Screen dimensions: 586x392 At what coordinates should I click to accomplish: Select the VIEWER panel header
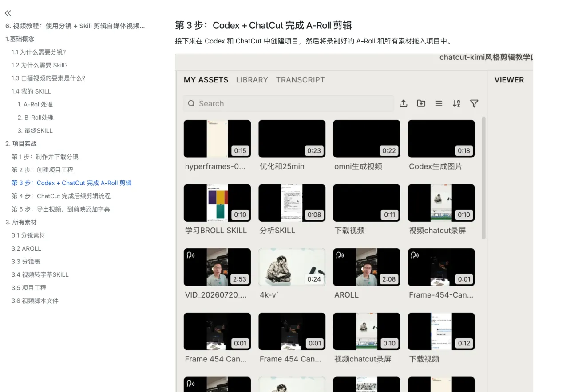[509, 80]
